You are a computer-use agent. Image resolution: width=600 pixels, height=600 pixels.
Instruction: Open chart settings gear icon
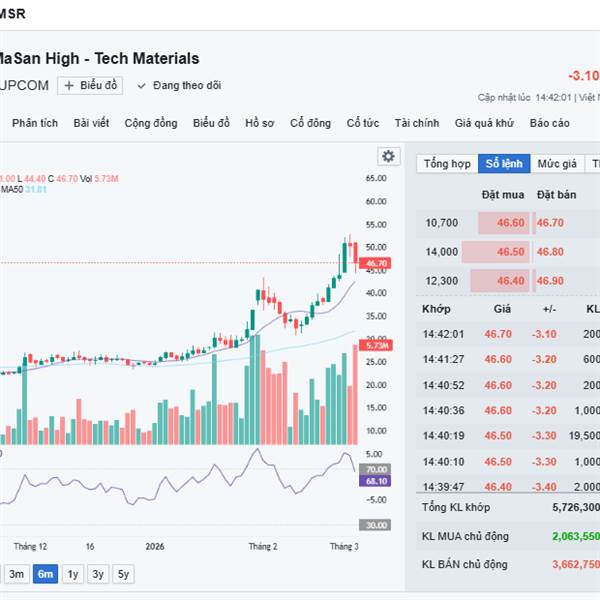point(388,156)
